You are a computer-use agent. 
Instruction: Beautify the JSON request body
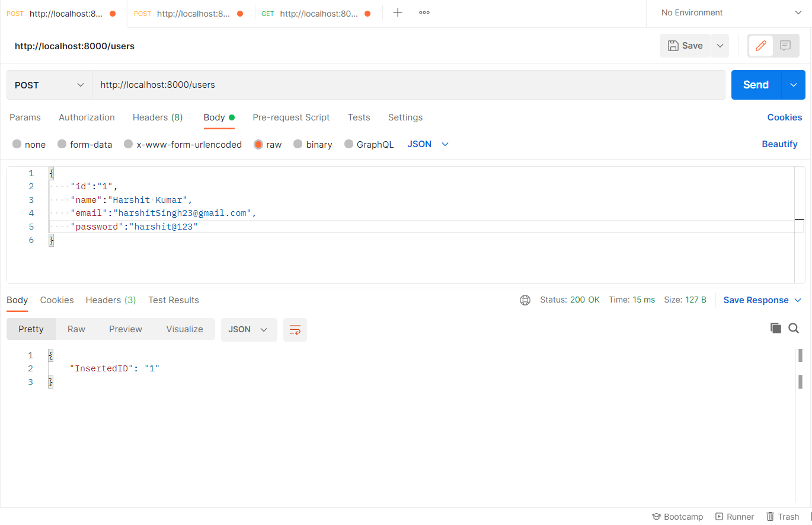click(x=779, y=144)
